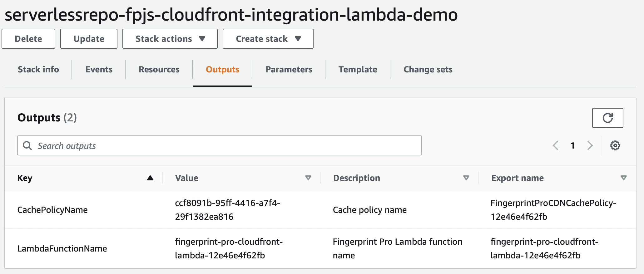This screenshot has width=644, height=274.
Task: Go to next outputs page
Action: click(x=590, y=145)
